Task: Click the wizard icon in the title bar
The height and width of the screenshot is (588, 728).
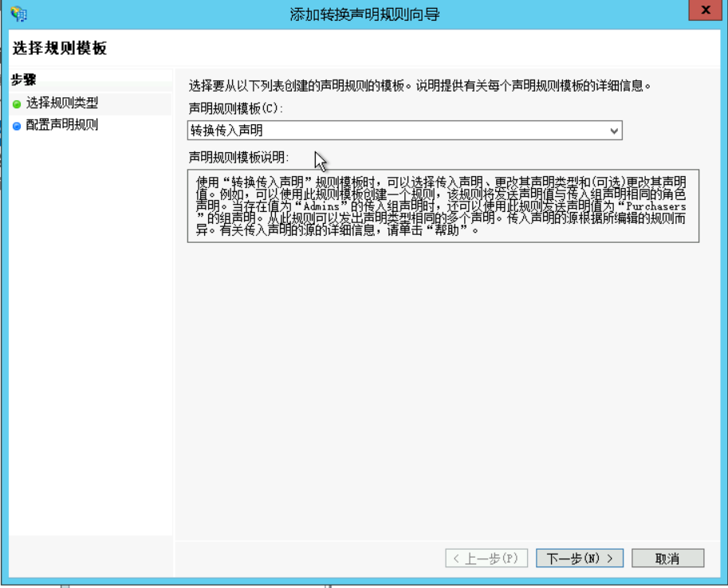Action: 19,14
